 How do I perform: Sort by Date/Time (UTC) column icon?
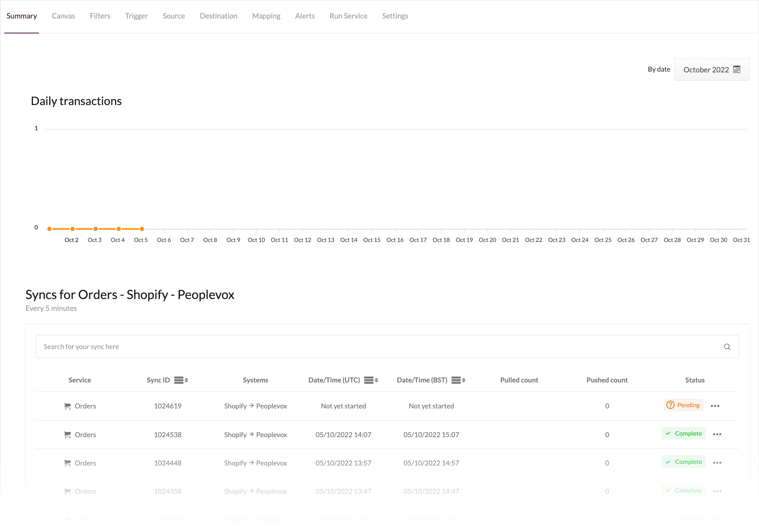[x=371, y=380]
